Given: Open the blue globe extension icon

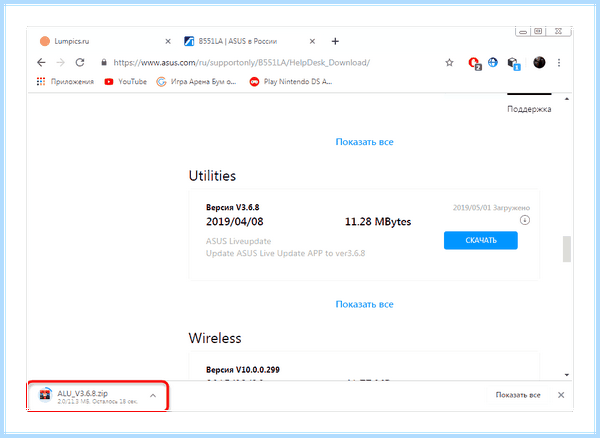Looking at the screenshot, I should (x=493, y=62).
